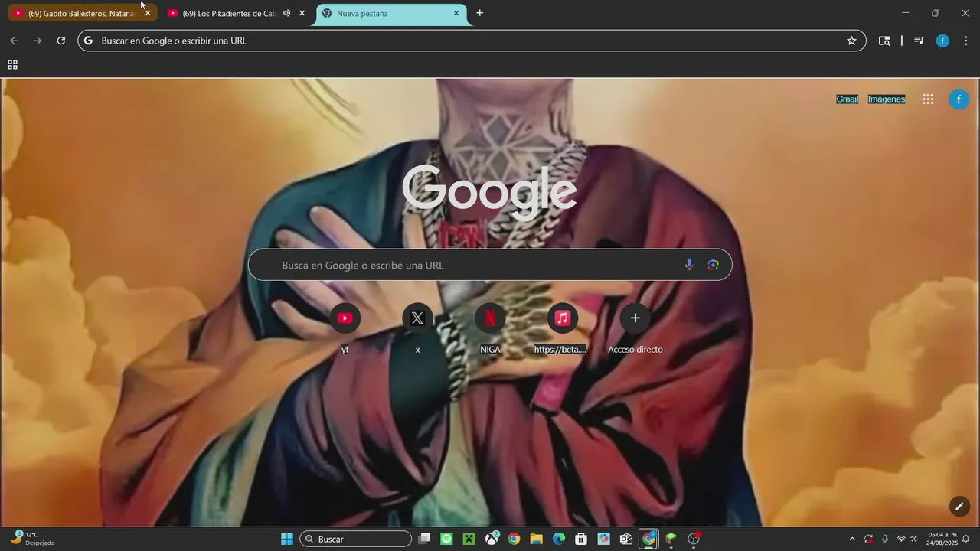Switch to Los Pikadientes YouTube tab
The height and width of the screenshot is (551, 980).
pos(230,13)
